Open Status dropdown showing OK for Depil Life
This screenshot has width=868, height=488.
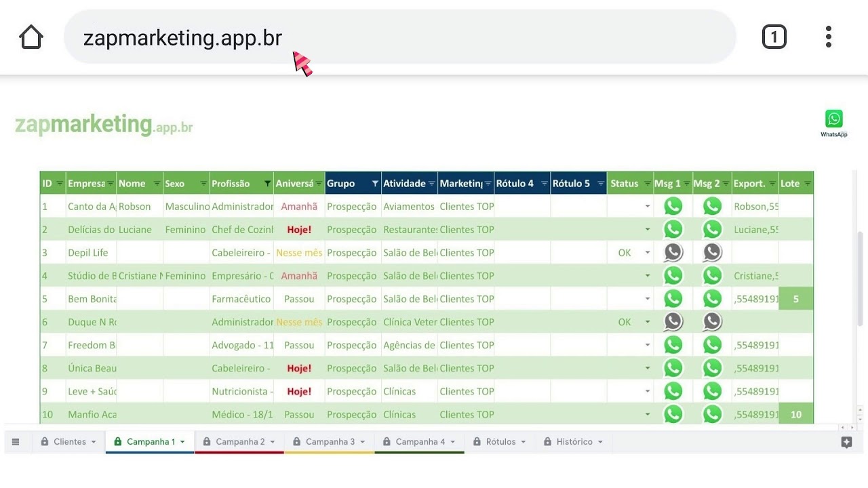pyautogui.click(x=648, y=253)
